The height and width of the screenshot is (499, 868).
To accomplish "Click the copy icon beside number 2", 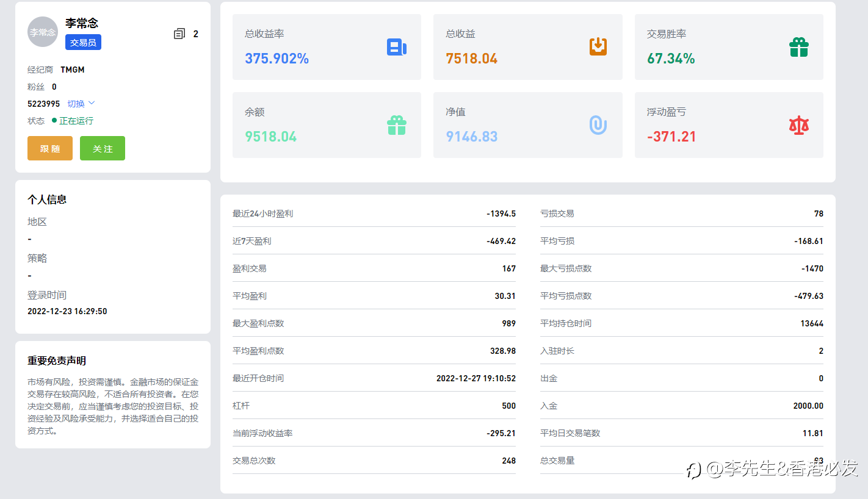I will [x=179, y=34].
